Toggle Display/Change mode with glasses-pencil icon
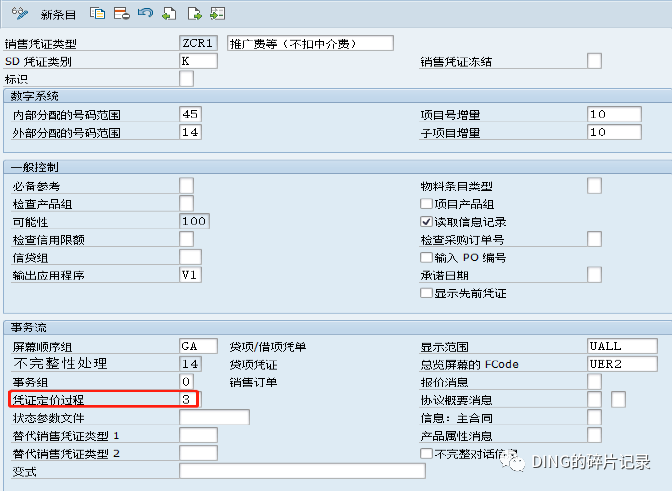The image size is (672, 491). [x=20, y=14]
